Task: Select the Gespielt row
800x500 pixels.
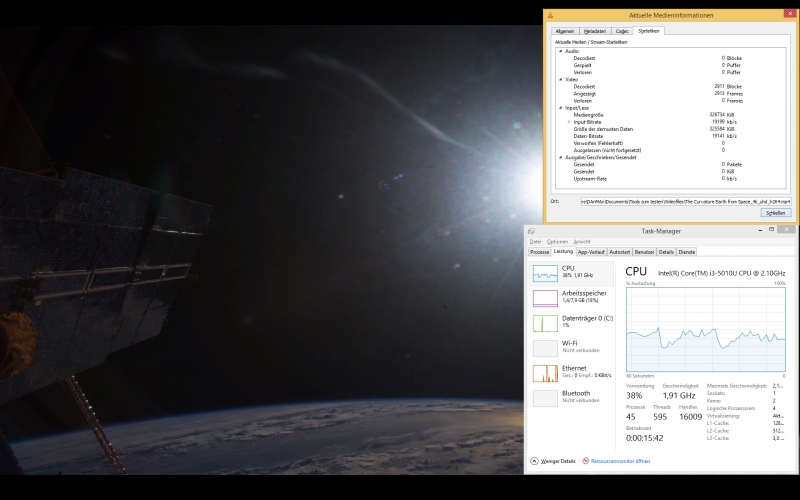Action: (x=672, y=65)
